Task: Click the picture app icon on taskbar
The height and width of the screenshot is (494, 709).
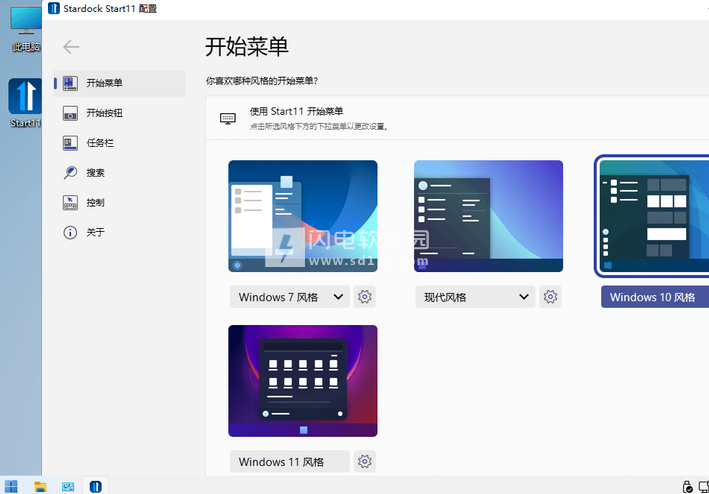Action: click(x=68, y=486)
